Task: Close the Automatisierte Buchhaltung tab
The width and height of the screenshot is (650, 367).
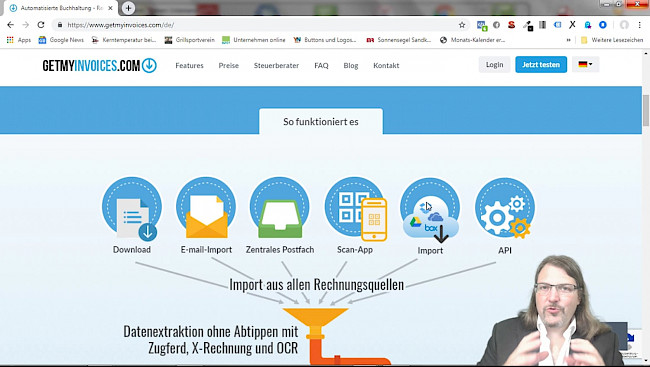Action: (110, 8)
